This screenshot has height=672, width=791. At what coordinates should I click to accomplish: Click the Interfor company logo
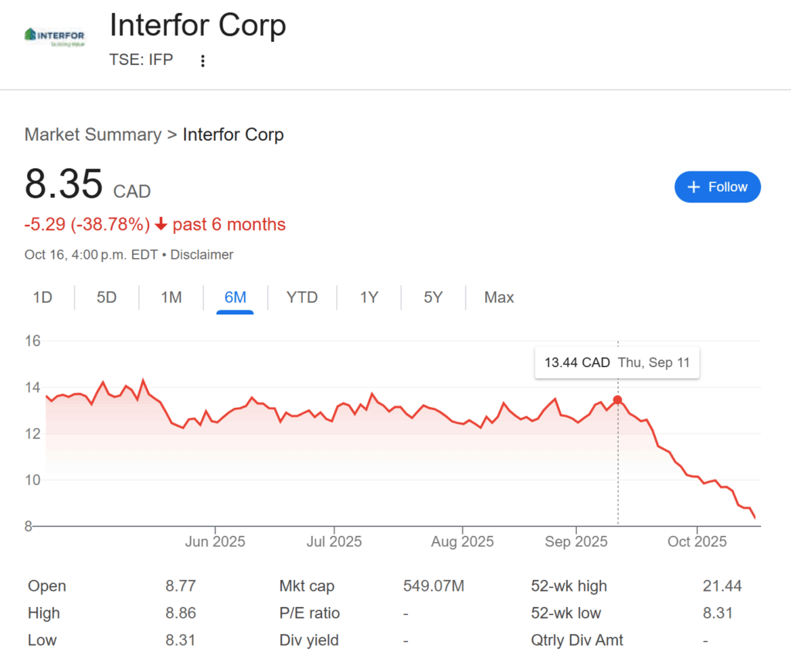pos(55,37)
